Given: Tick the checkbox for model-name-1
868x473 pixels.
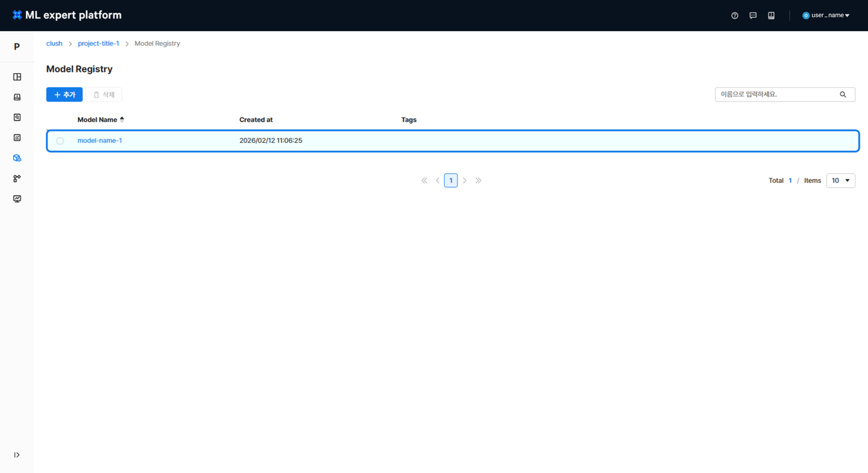Looking at the screenshot, I should click(60, 141).
